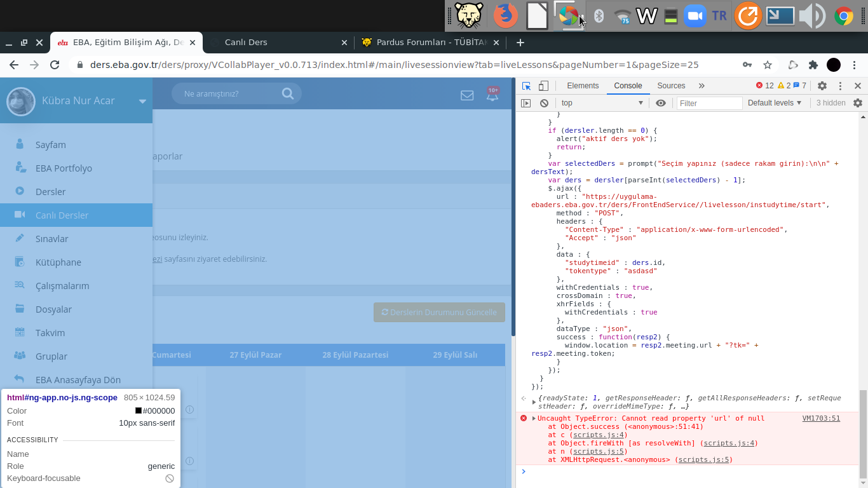Switch to the Console tab

[628, 86]
